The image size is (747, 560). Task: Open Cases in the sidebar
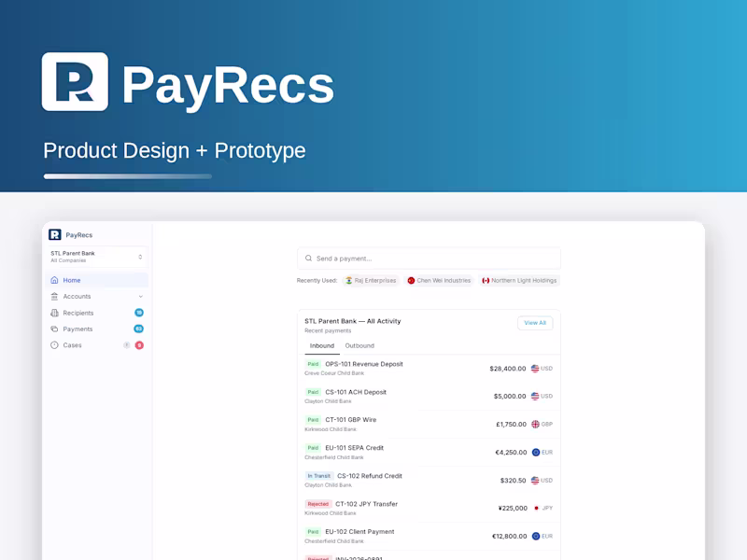click(97, 345)
